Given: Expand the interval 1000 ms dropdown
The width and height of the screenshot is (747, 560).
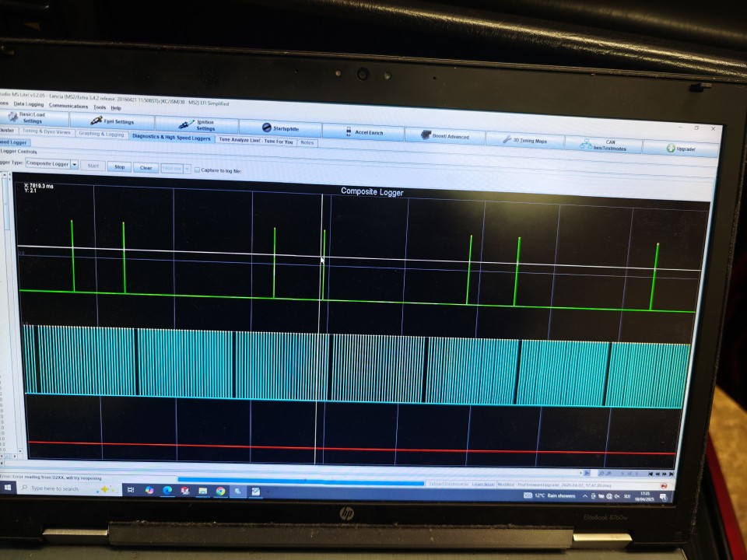Looking at the screenshot, I should click(x=188, y=169).
